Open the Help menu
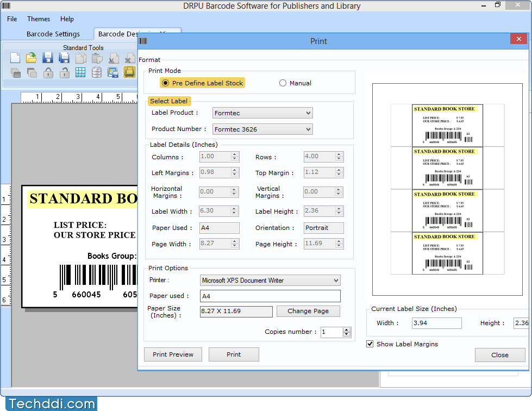The height and width of the screenshot is (411, 532). pyautogui.click(x=67, y=19)
